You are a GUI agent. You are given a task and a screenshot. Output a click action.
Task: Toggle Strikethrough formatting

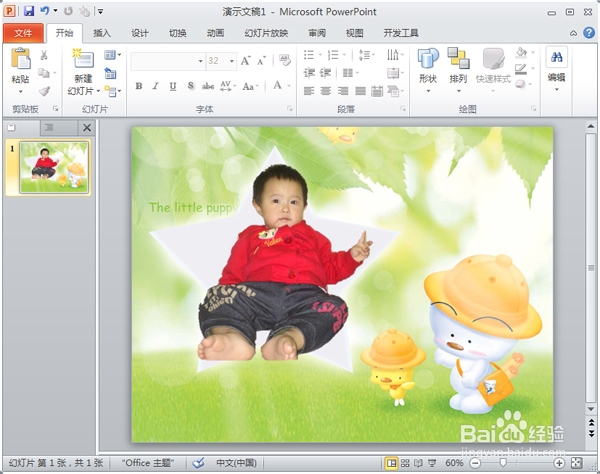click(x=208, y=86)
